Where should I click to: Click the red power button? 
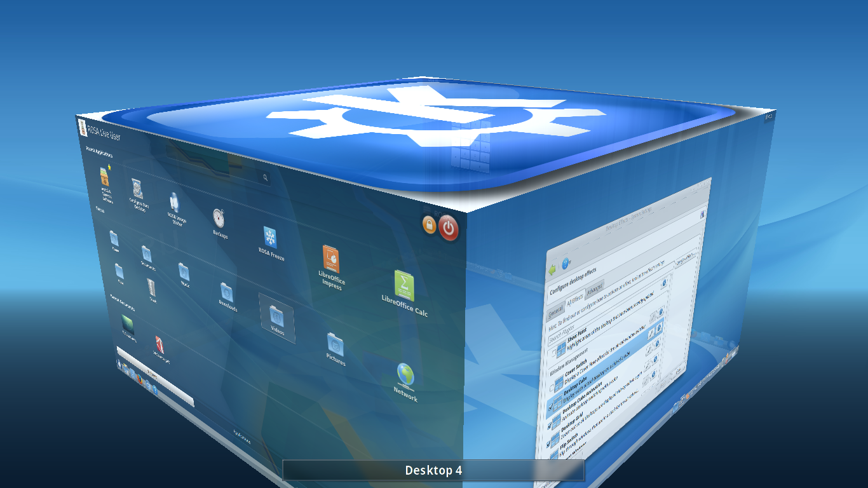coord(449,228)
